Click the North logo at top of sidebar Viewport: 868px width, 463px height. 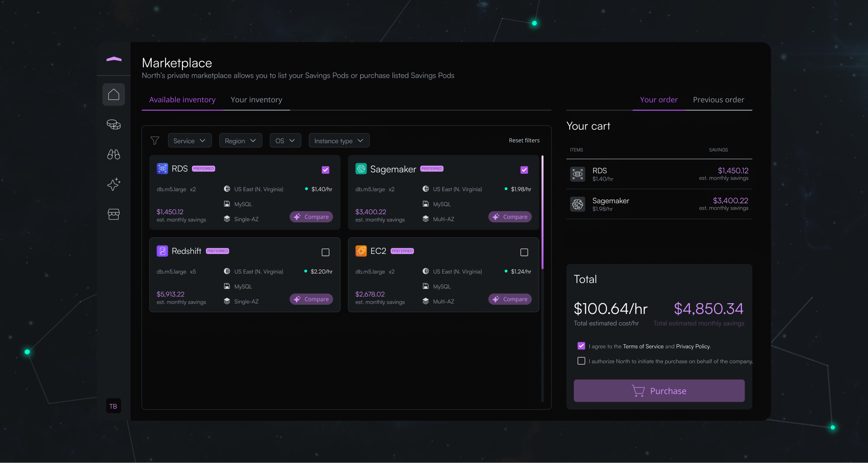(114, 60)
